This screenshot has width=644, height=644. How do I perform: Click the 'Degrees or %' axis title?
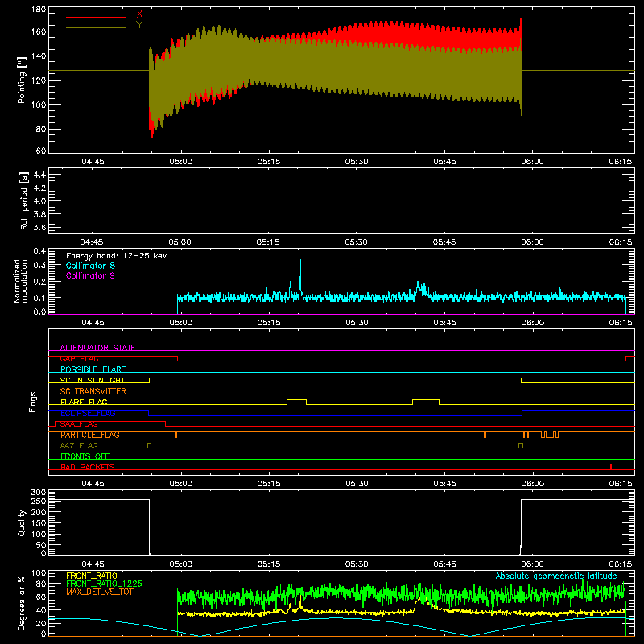click(22, 603)
